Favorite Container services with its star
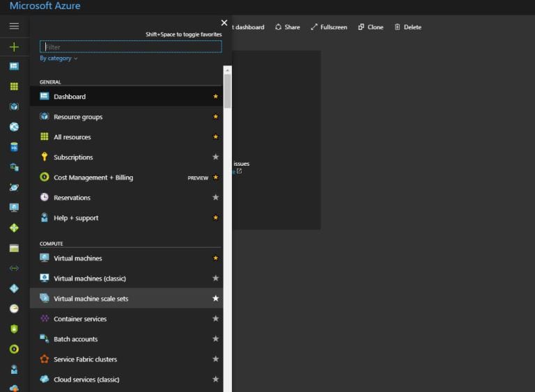The image size is (535, 392). pyautogui.click(x=216, y=319)
